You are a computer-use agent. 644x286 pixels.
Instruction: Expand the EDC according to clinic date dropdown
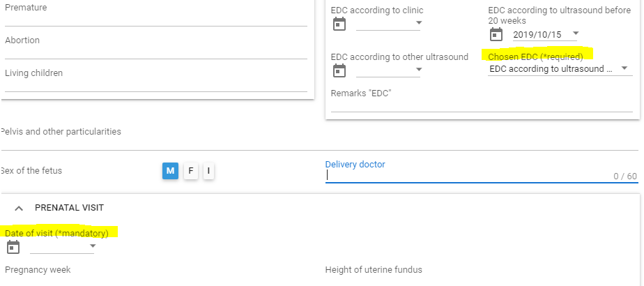click(x=418, y=23)
